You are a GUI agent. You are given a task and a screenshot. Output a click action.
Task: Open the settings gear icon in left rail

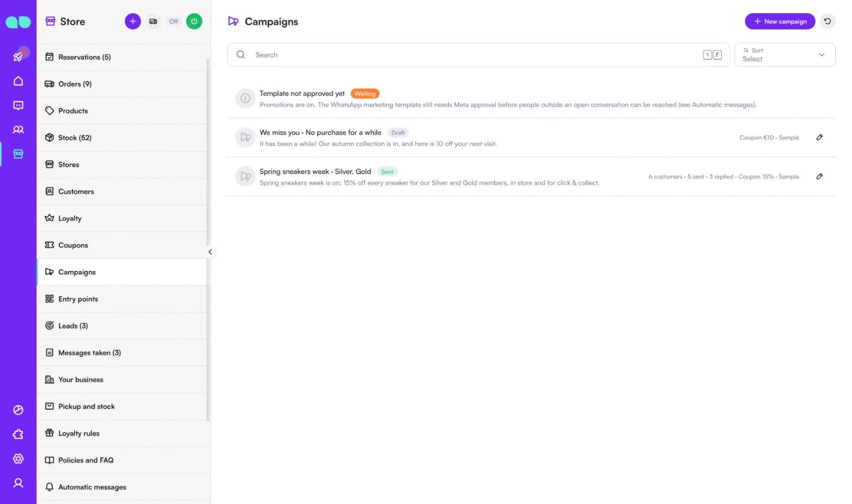[x=18, y=459]
